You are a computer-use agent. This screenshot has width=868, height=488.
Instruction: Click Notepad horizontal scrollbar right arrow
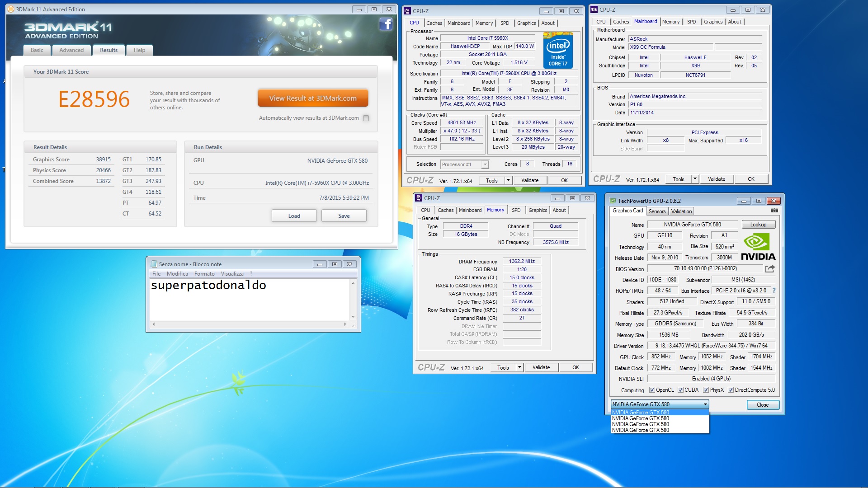345,324
